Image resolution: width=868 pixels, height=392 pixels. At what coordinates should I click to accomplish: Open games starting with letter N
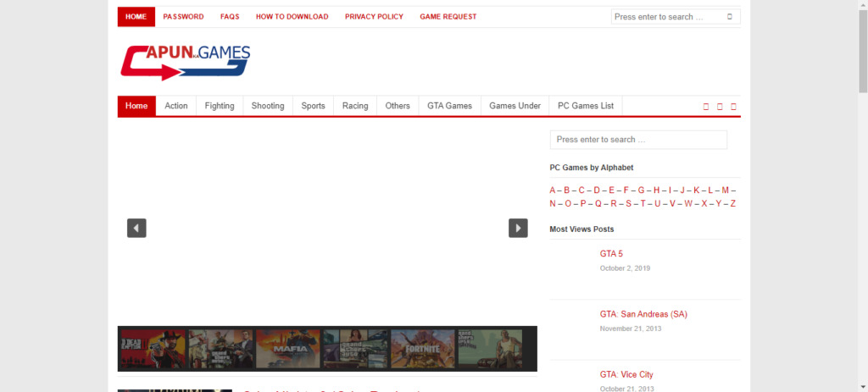coord(553,203)
